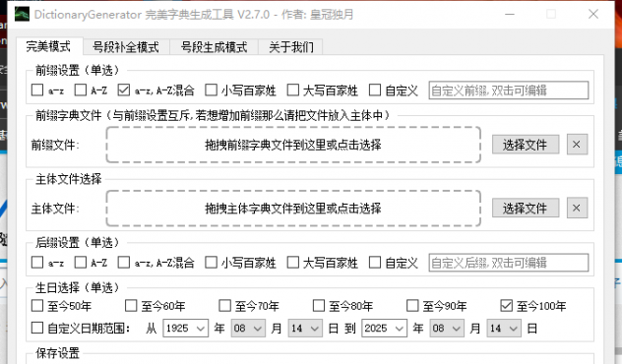Image resolution: width=622 pixels, height=364 pixels.
Task: Minimize the DictionaryGenerator window
Action: pos(510,15)
